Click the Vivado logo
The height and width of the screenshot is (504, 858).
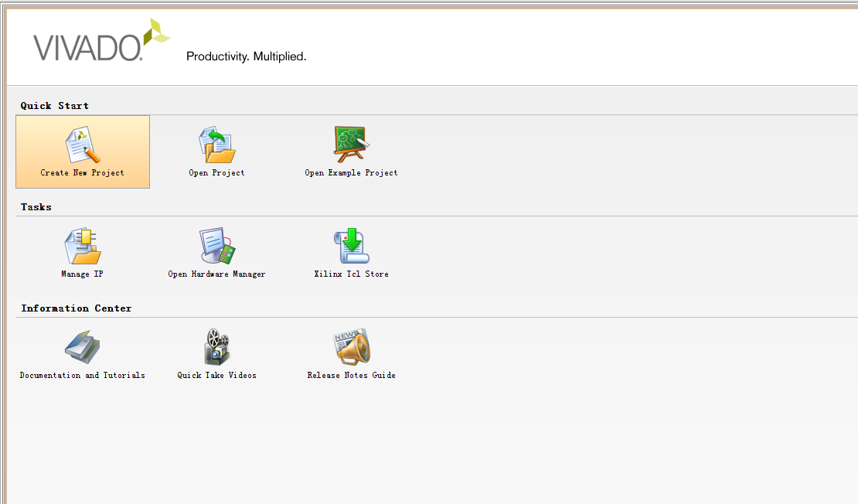[102, 40]
